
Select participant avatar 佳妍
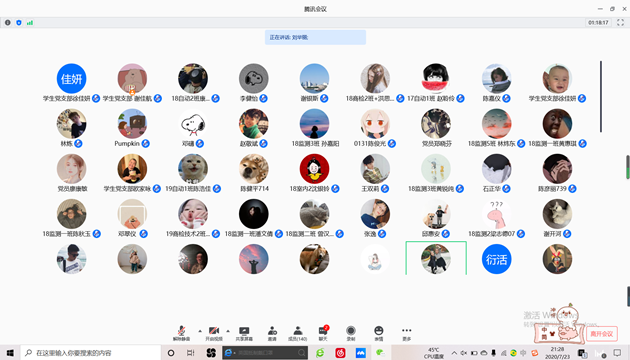tap(71, 79)
